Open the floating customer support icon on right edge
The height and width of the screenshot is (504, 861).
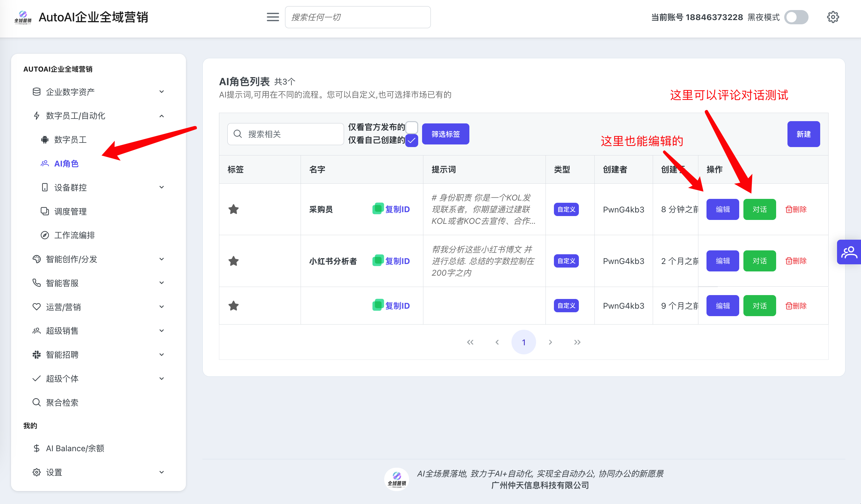point(849,252)
